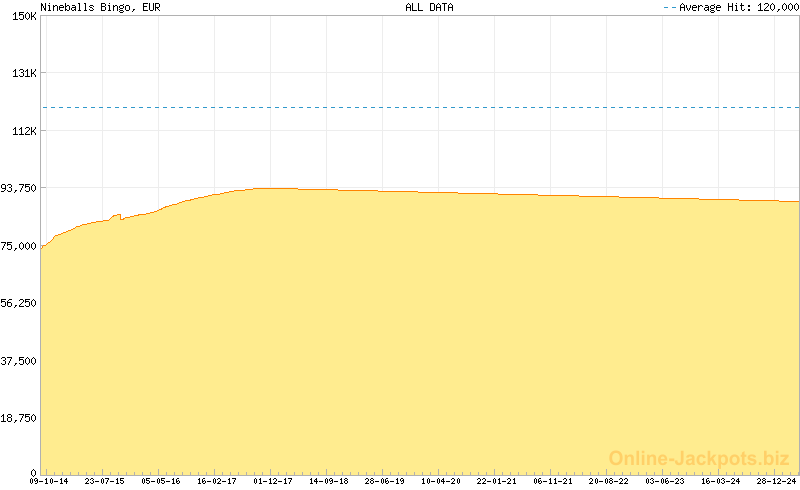Click the 20-08-22 date marker
This screenshot has height=490, width=800.
(608, 481)
